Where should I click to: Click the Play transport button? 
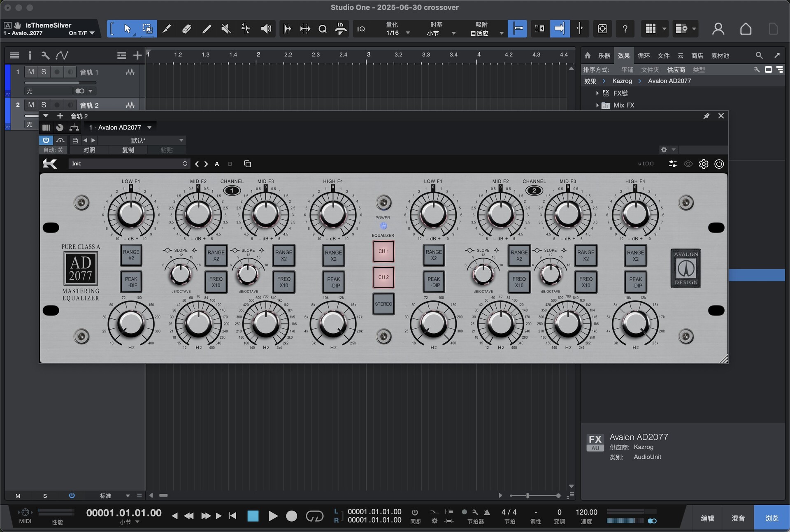[x=272, y=516]
